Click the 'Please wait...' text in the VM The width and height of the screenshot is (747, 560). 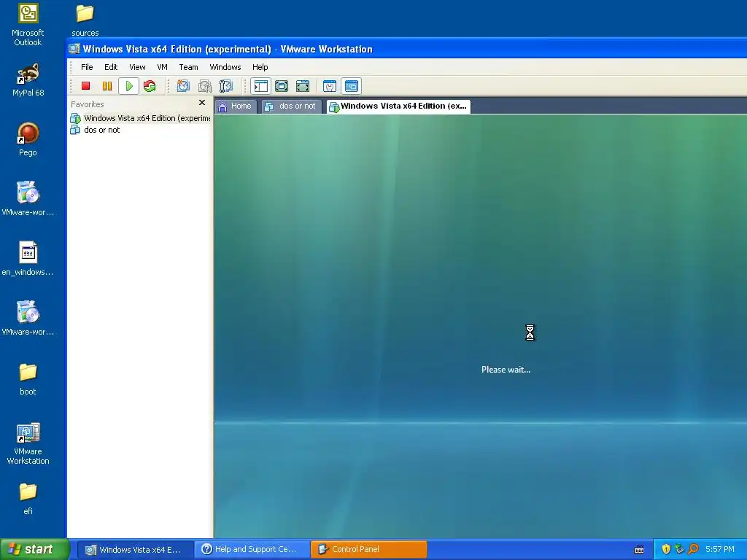tap(506, 370)
